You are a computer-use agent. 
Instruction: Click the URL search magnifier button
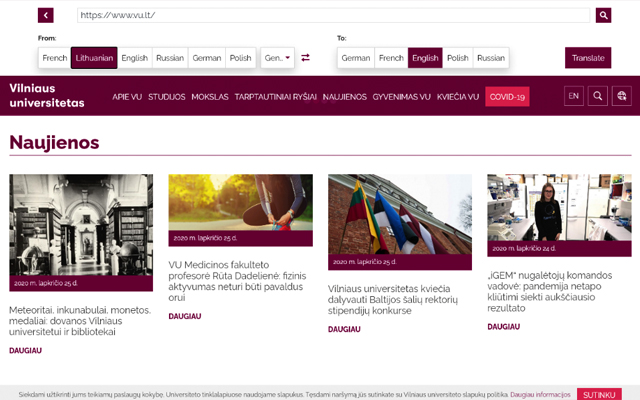click(603, 16)
